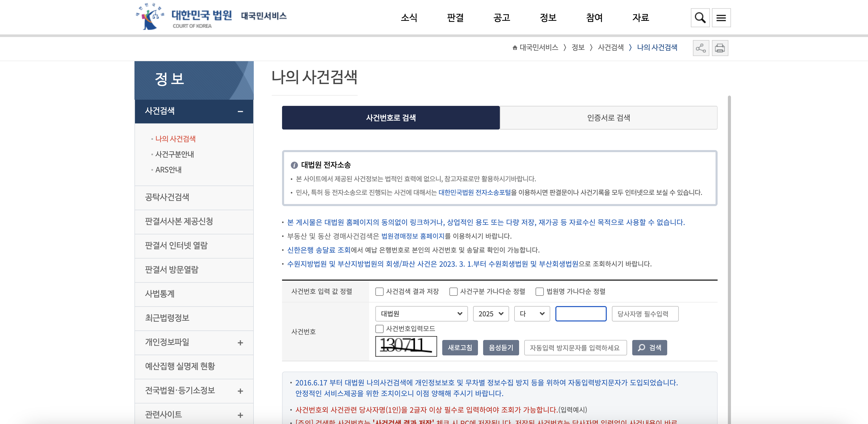Select the 사건번호로 검색 tab
The height and width of the screenshot is (424, 868).
click(x=391, y=117)
